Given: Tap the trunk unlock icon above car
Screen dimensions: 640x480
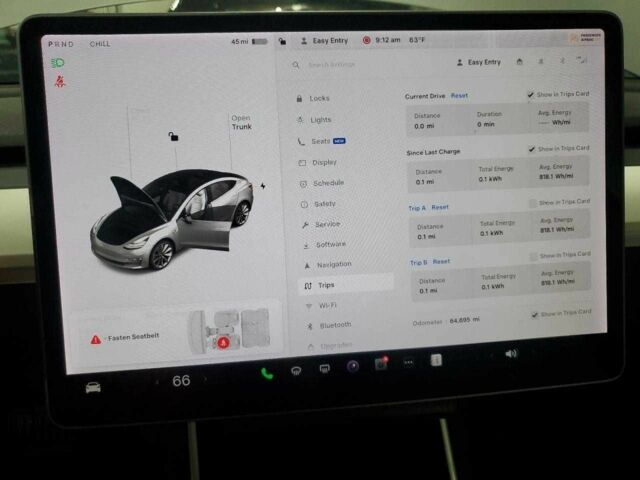Looking at the screenshot, I should (x=173, y=136).
